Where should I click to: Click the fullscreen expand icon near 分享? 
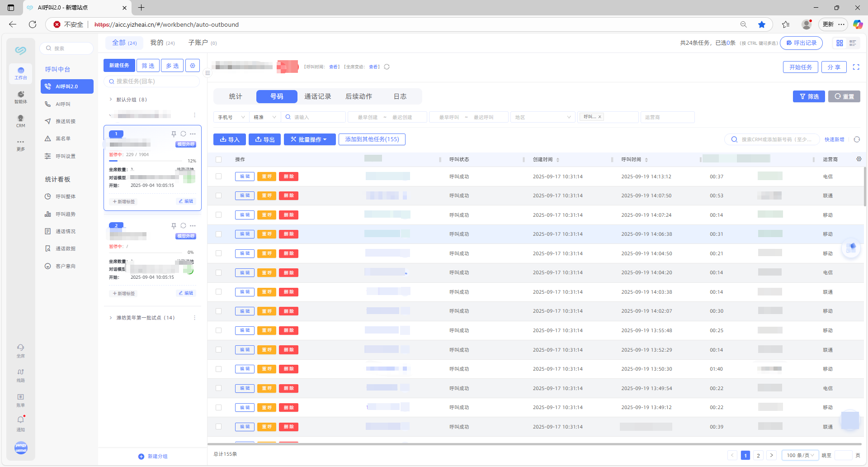[x=856, y=67]
